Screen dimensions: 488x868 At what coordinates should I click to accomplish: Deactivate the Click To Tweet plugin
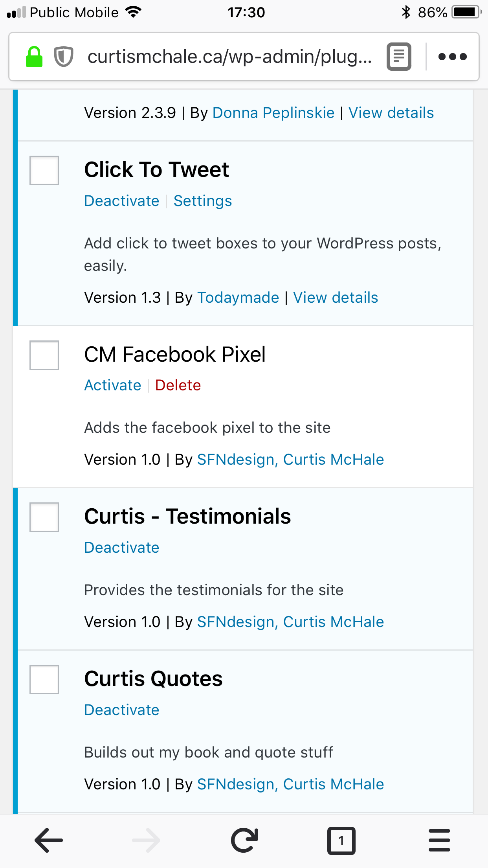(122, 201)
